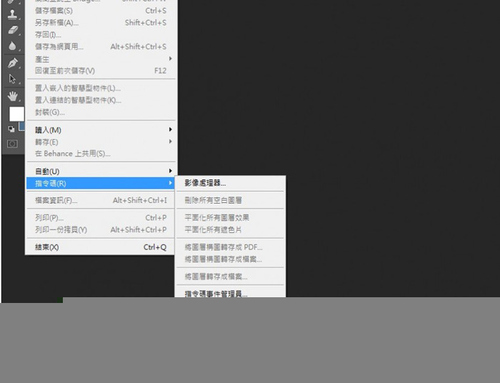Image resolution: width=500 pixels, height=383 pixels.
Task: Choose 儲存檔案(S) in the File menu
Action: point(101,11)
